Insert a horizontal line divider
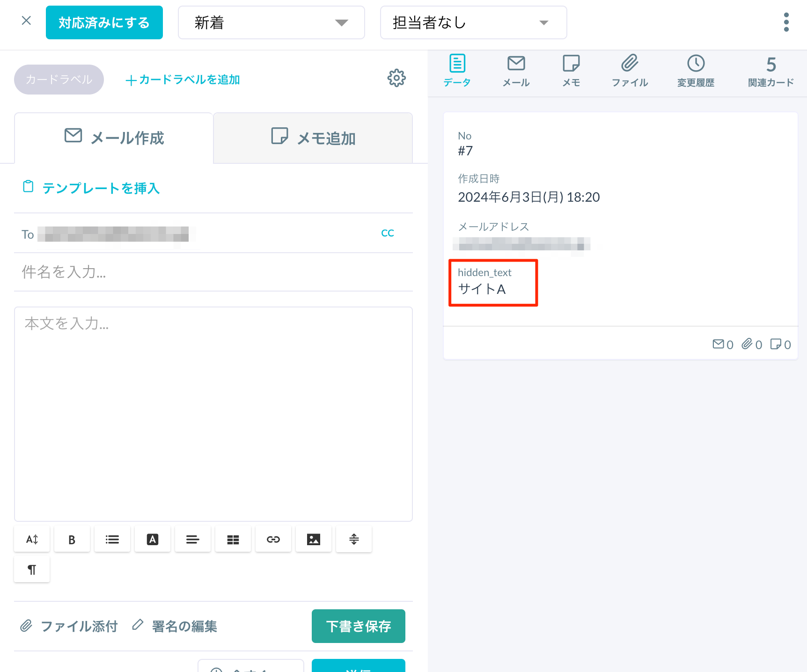The height and width of the screenshot is (672, 807). click(x=354, y=540)
